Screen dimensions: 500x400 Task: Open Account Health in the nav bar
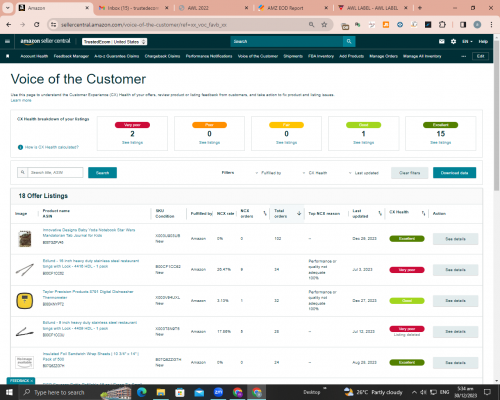click(34, 56)
